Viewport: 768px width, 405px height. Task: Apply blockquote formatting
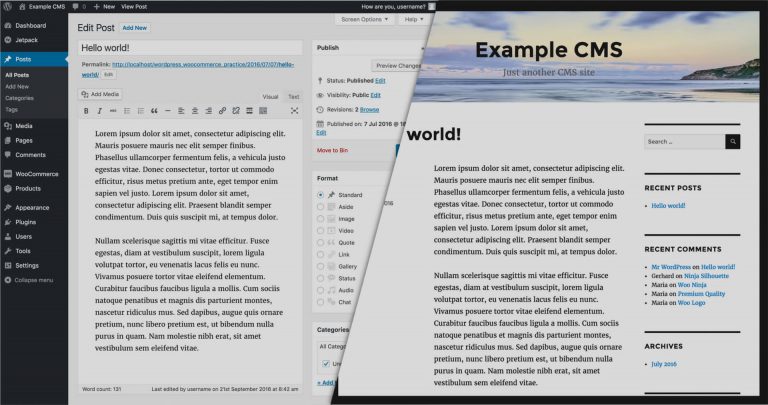pyautogui.click(x=154, y=111)
